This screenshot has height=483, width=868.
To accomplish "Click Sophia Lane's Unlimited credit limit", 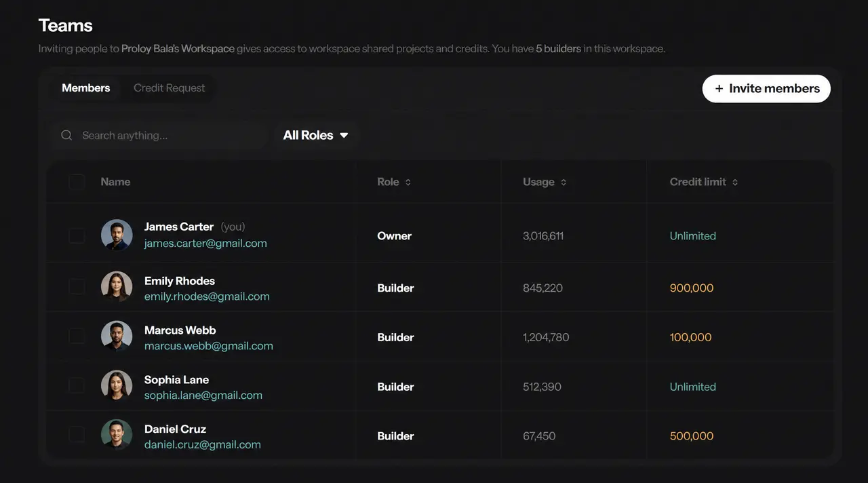I will [692, 387].
